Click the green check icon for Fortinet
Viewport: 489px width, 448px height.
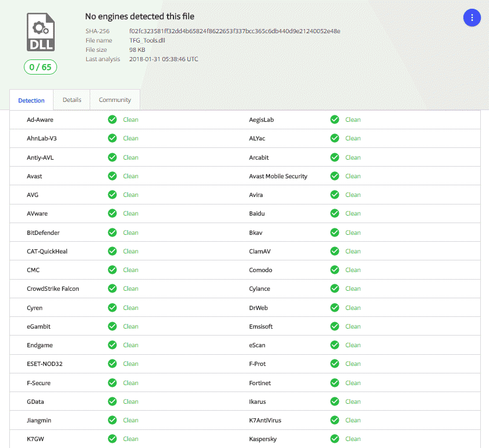(335, 383)
